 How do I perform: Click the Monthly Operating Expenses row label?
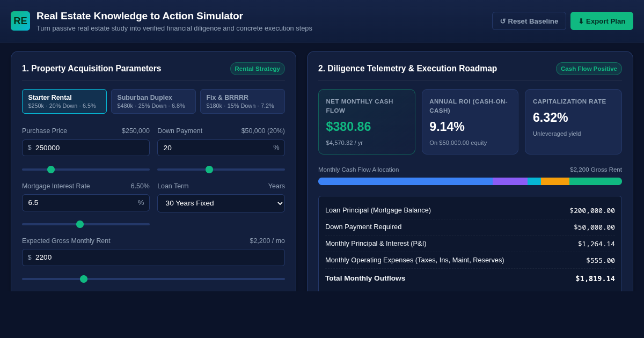coord(415,260)
